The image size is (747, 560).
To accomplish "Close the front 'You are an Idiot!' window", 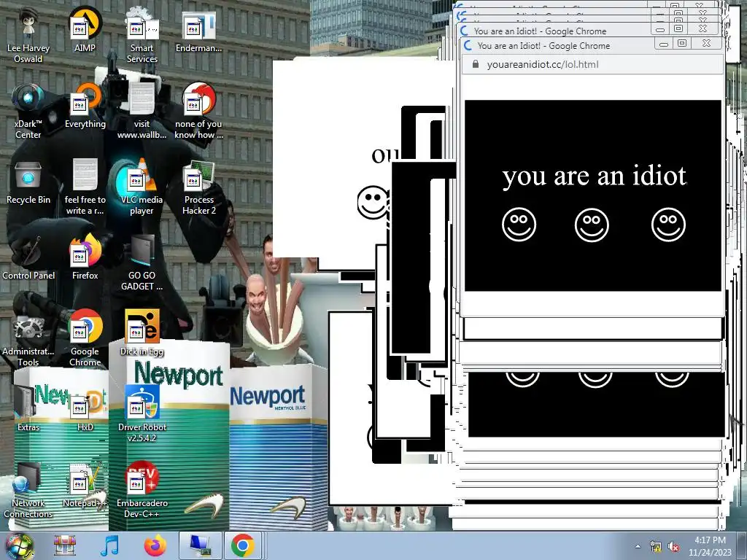I will pyautogui.click(x=706, y=43).
